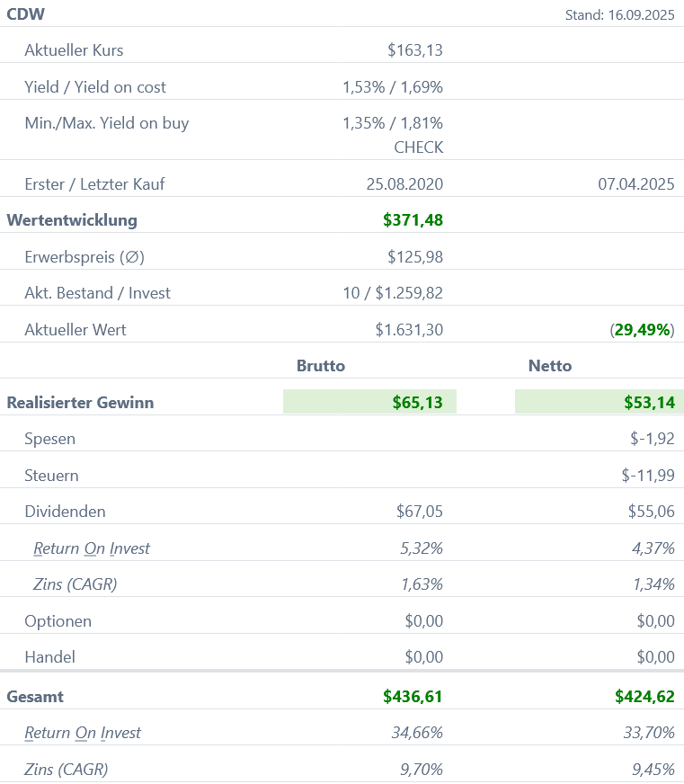
Task: Click the CDW ticker heading
Action: (x=26, y=13)
